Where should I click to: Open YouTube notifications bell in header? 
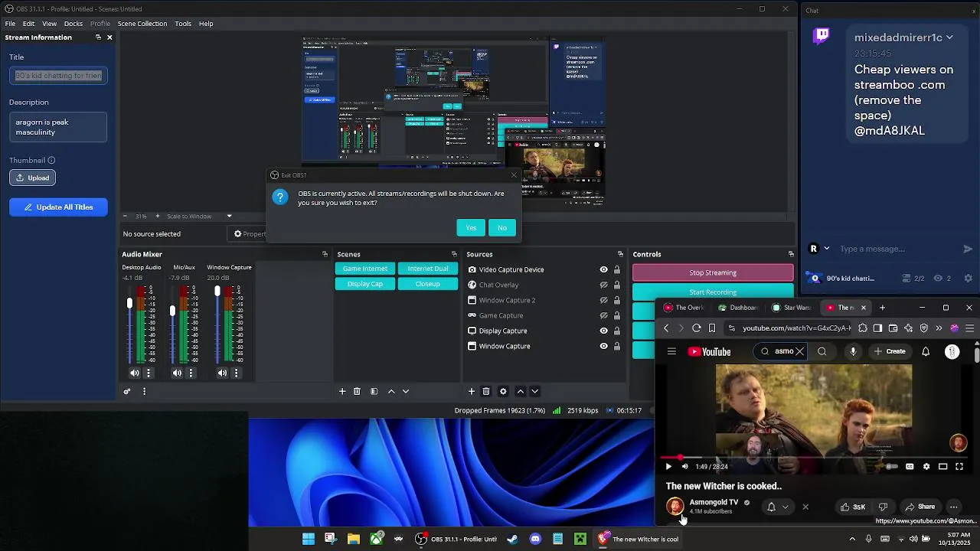coord(926,352)
